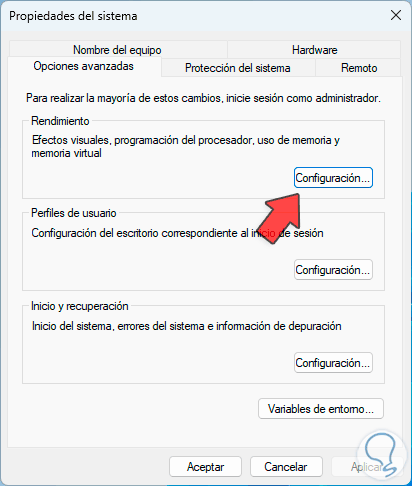
Task: Click the Rendimiento group label
Action: click(60, 121)
